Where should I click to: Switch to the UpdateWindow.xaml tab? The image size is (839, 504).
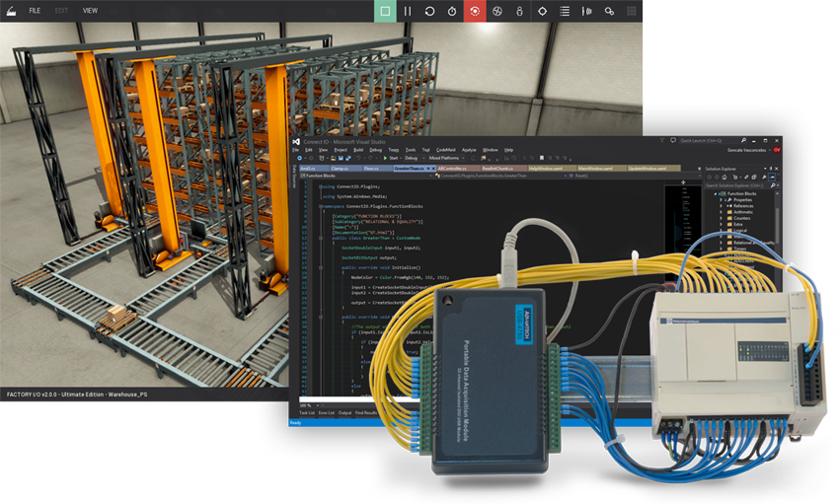pos(653,169)
